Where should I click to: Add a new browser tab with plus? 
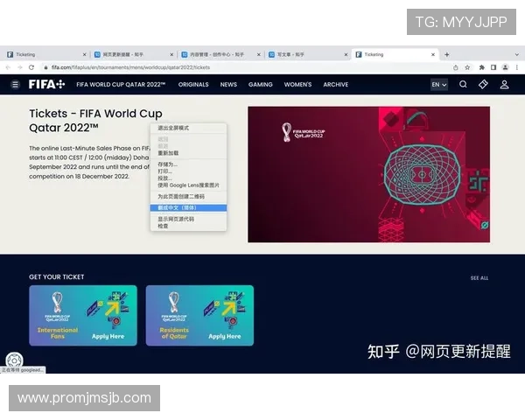coord(446,54)
